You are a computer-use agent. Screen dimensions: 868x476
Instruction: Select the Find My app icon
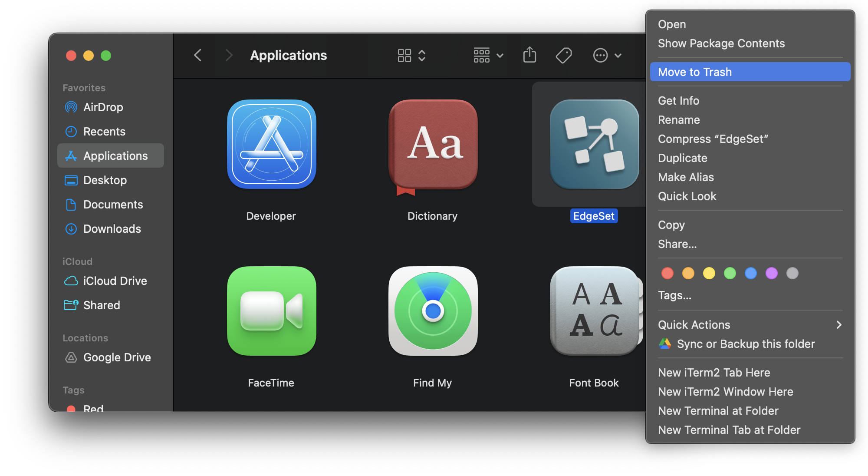tap(433, 311)
